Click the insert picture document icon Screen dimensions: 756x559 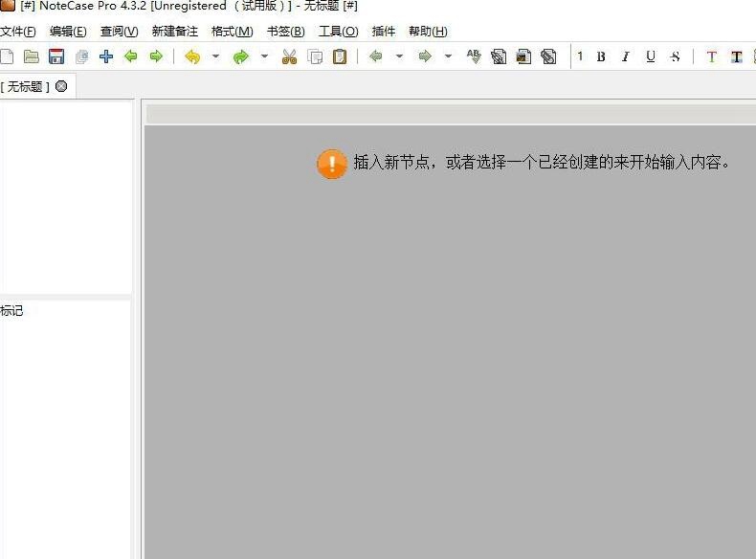tap(523, 56)
